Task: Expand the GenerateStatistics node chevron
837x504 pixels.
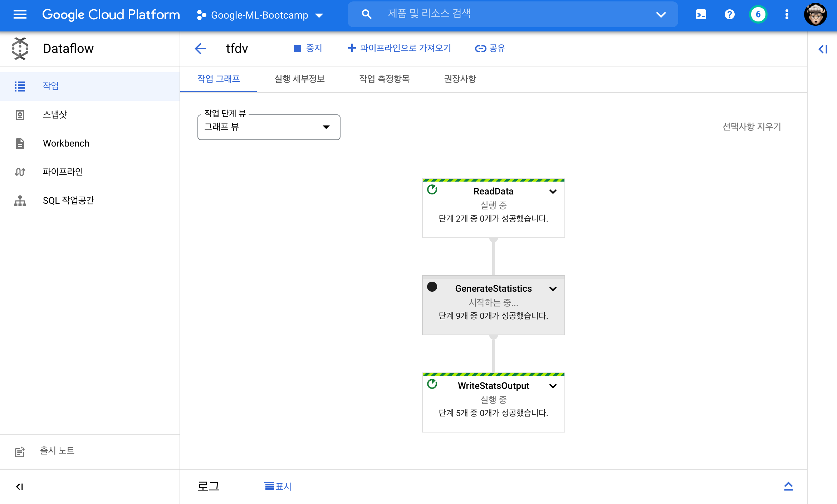Action: coord(553,289)
